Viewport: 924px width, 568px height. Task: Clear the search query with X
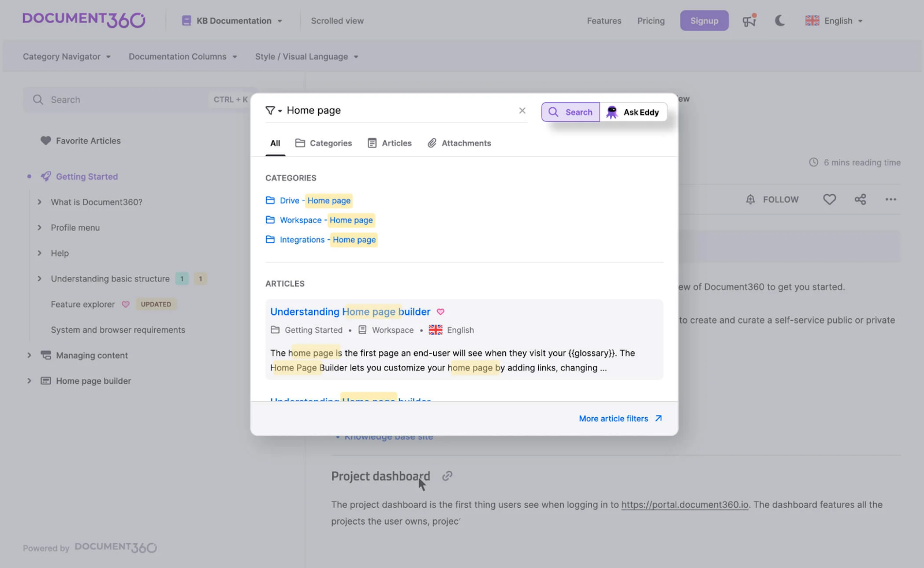tap(522, 110)
